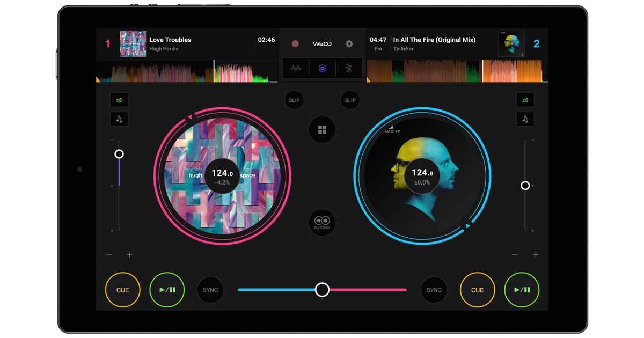Select the filter squiggle icon in center panel
The image size is (644, 338).
pos(348,68)
